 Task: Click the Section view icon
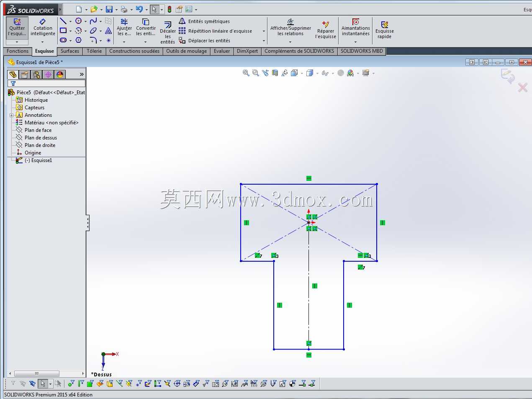[275, 73]
